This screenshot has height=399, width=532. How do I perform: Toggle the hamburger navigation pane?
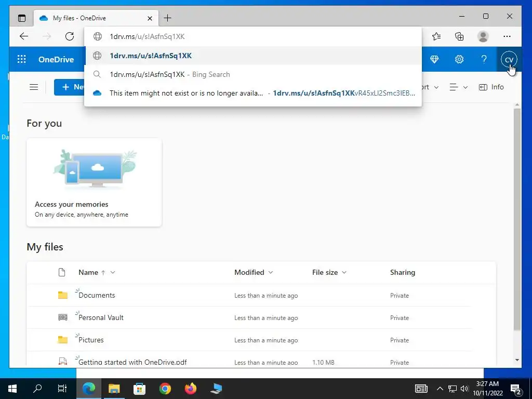tap(34, 87)
